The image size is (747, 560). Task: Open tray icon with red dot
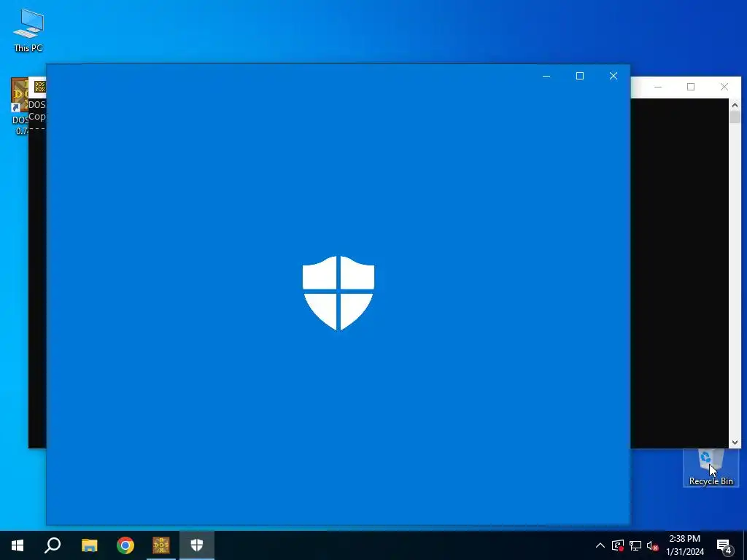click(x=618, y=545)
